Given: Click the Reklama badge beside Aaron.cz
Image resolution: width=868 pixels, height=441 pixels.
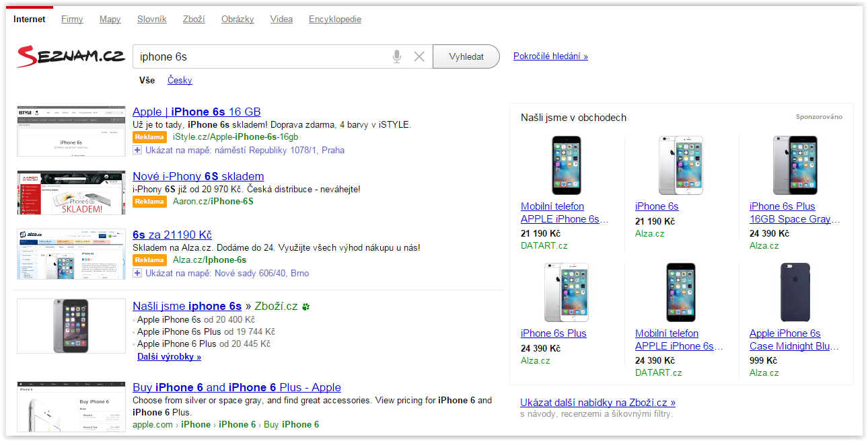Looking at the screenshot, I should 150,202.
